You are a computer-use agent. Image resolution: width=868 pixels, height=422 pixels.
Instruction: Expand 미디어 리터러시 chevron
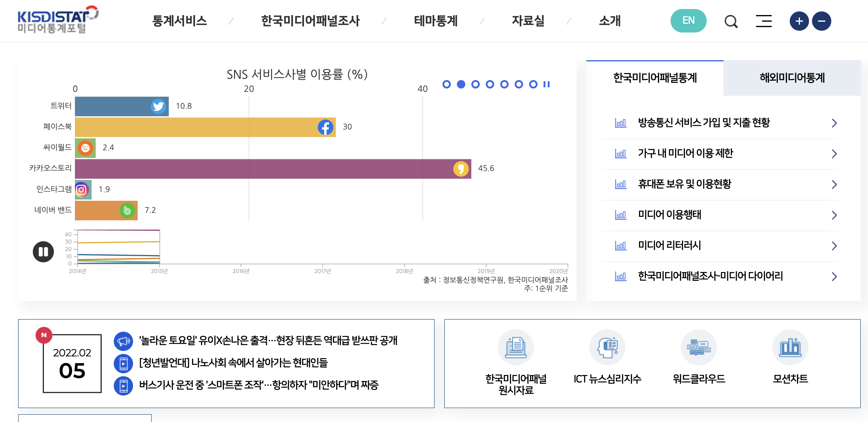click(x=834, y=246)
